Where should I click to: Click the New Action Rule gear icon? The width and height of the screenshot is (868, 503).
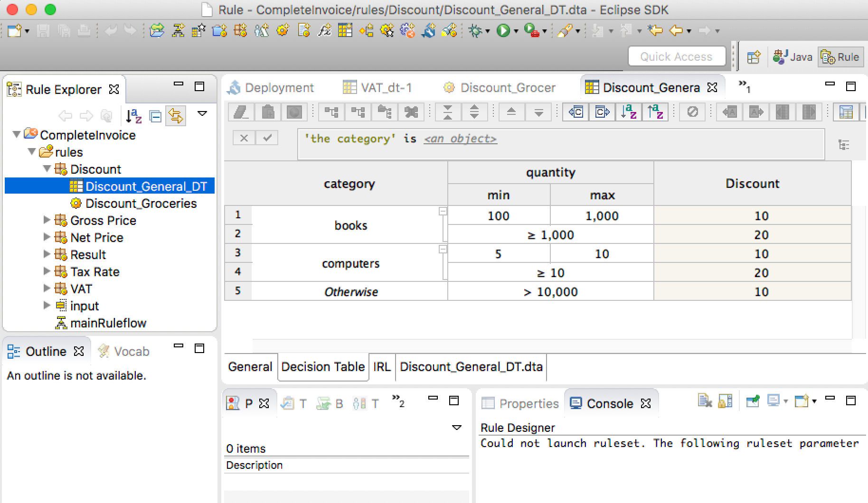coord(283,31)
